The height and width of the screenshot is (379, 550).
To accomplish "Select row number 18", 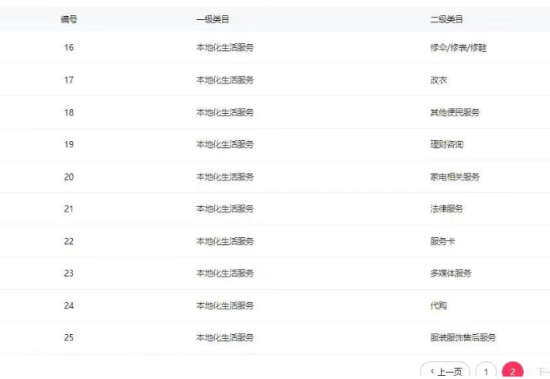I will point(69,112).
